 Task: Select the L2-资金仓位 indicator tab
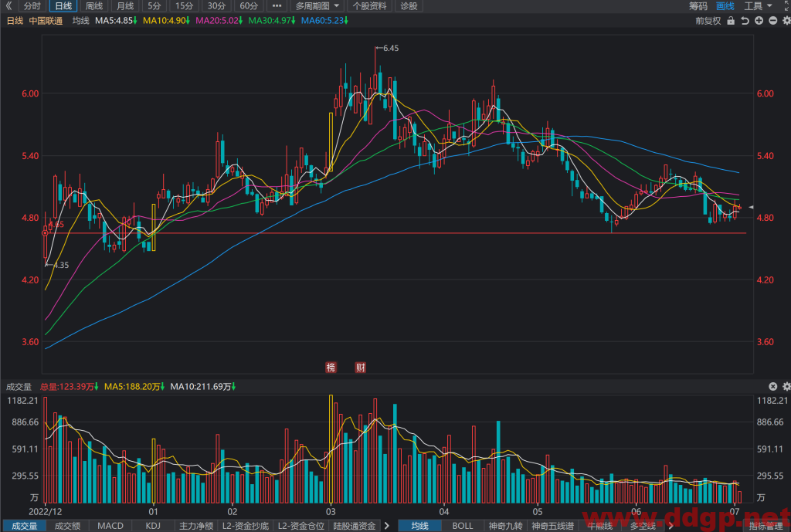pyautogui.click(x=300, y=526)
